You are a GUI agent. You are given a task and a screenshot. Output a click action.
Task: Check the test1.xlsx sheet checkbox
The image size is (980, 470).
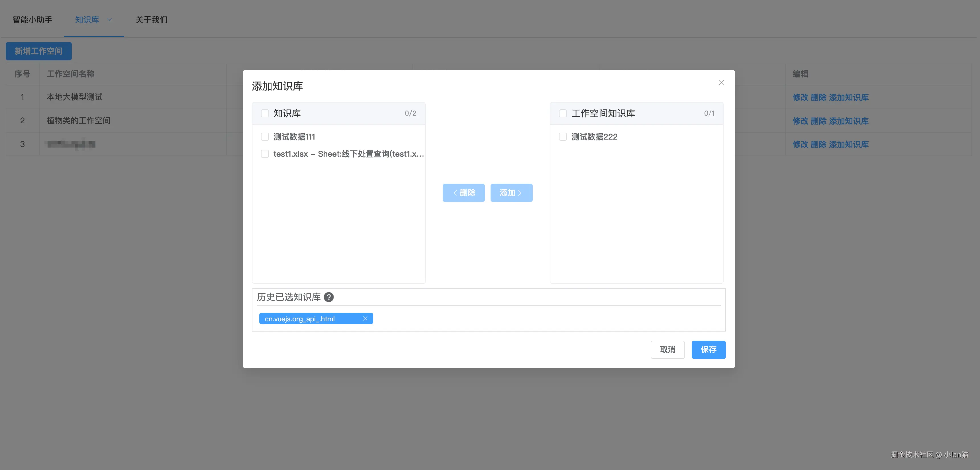pyautogui.click(x=265, y=154)
